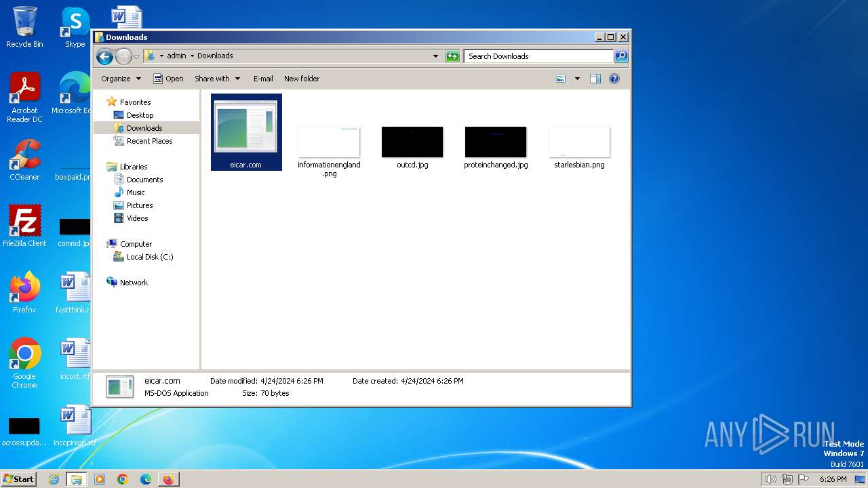Open the Music library
868x488 pixels.
coord(136,192)
